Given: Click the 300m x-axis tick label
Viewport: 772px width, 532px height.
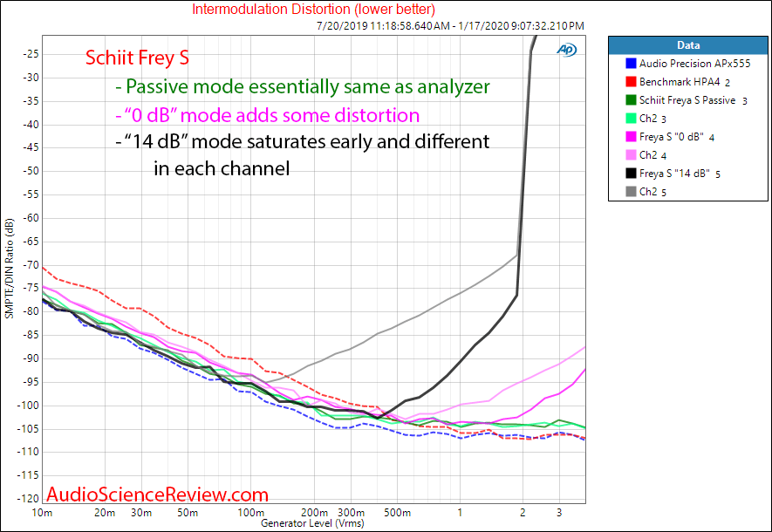Looking at the screenshot, I should [x=351, y=513].
